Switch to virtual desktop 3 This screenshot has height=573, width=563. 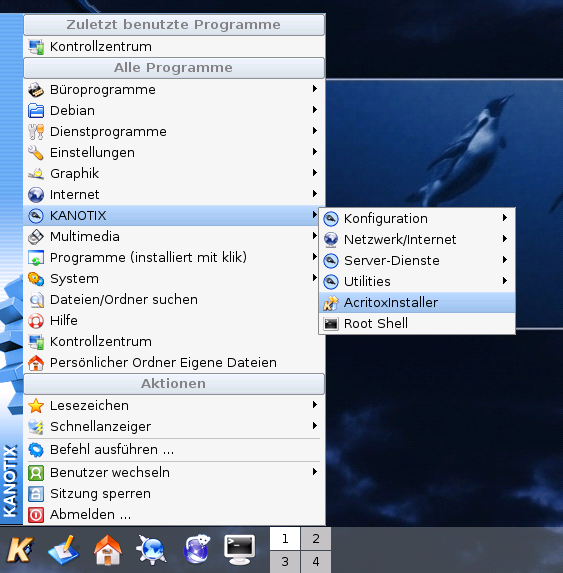(x=285, y=562)
